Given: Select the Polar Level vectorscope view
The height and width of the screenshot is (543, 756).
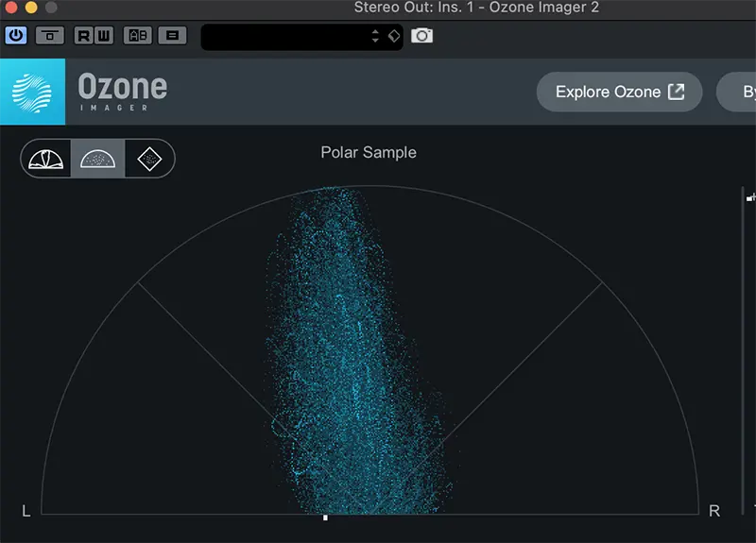Looking at the screenshot, I should point(47,159).
